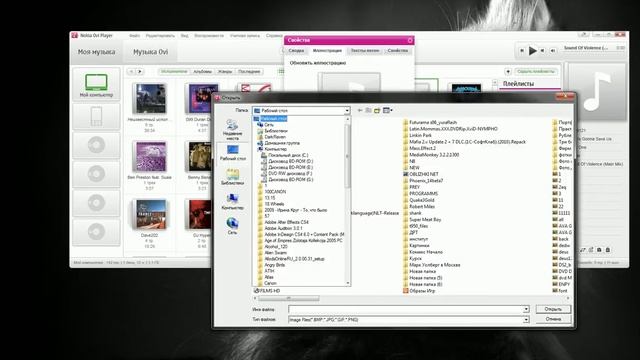Choose Компьютер in the folder dropdown list
The image size is (640, 360).
272,149
